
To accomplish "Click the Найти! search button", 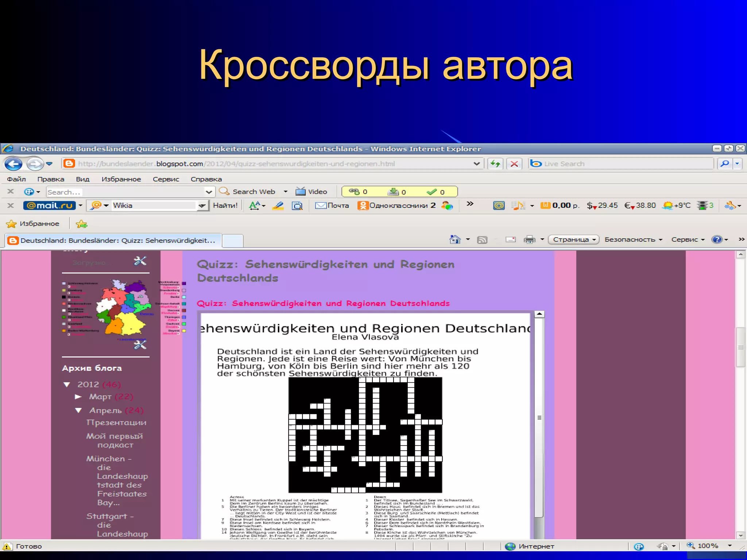I will [x=225, y=206].
